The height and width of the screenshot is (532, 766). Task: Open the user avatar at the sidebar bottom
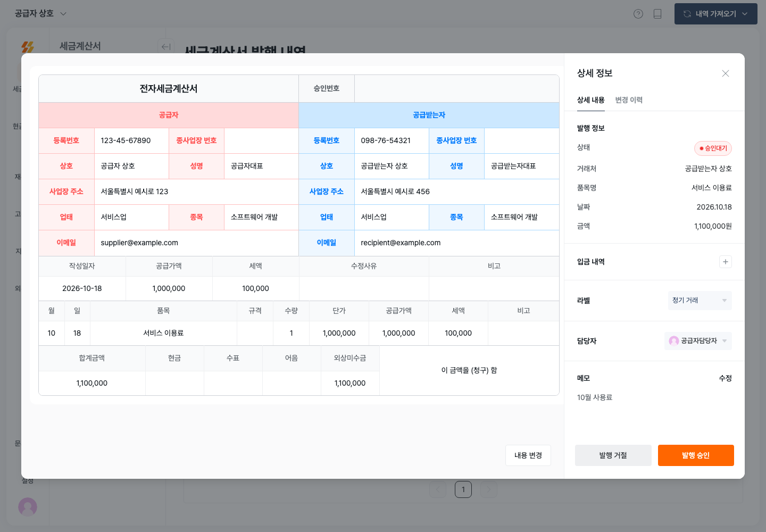[x=28, y=506]
